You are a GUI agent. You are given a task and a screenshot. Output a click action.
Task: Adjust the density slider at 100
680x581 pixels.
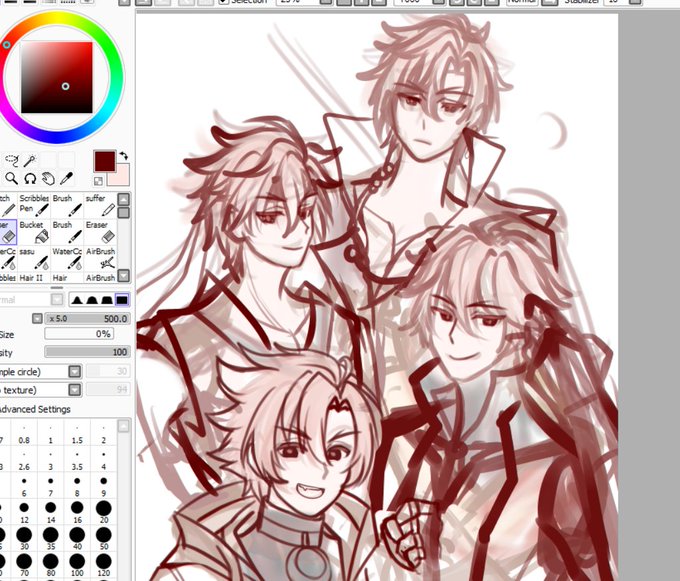pyautogui.click(x=87, y=352)
